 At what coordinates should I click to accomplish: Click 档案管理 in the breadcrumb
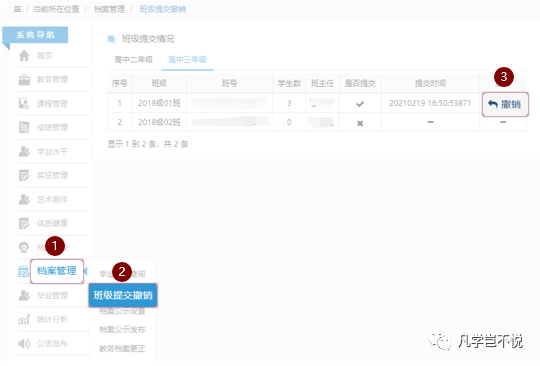click(x=110, y=9)
